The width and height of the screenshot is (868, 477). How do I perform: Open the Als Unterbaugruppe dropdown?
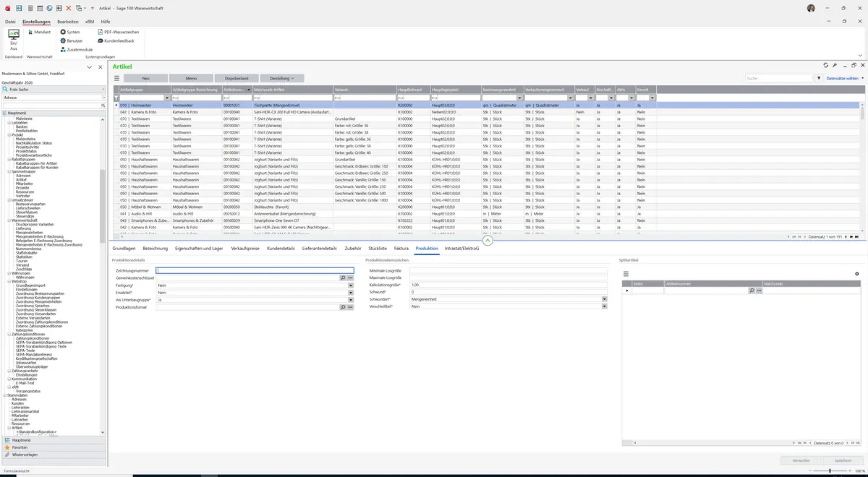tap(352, 300)
